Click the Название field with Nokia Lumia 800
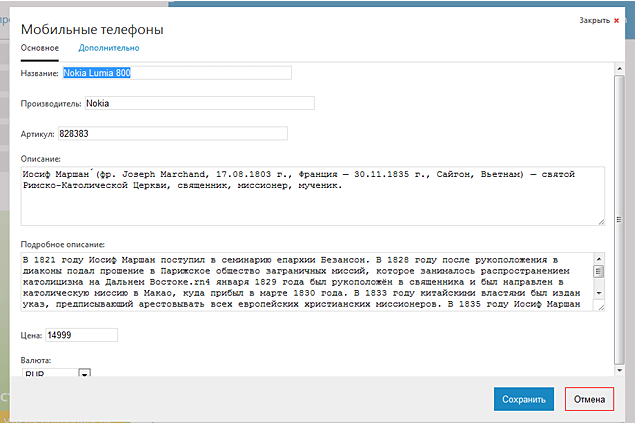The image size is (636, 434). point(176,73)
